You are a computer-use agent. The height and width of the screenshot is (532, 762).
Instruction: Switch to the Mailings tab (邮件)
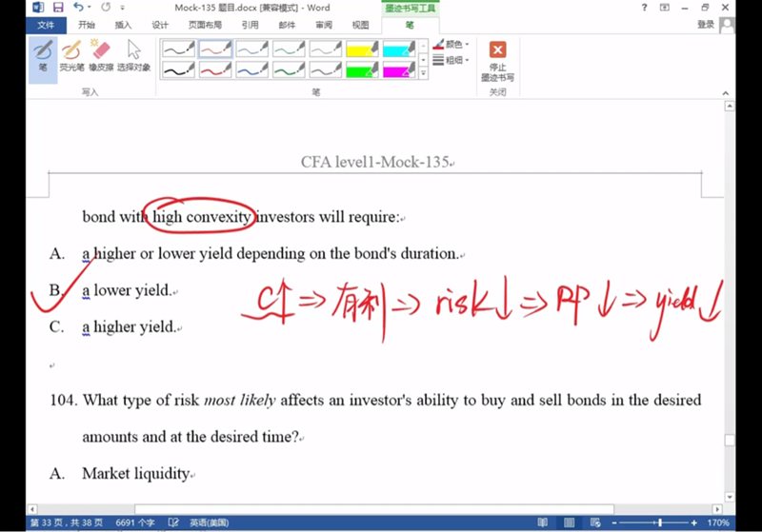click(x=287, y=26)
